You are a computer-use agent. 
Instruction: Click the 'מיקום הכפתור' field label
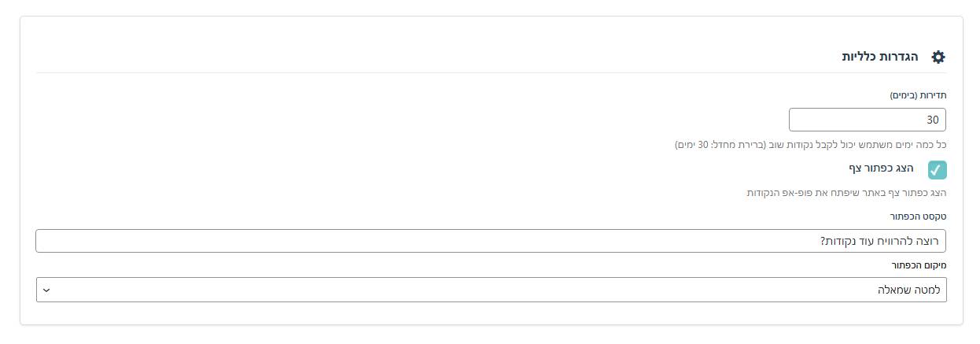click(919, 265)
